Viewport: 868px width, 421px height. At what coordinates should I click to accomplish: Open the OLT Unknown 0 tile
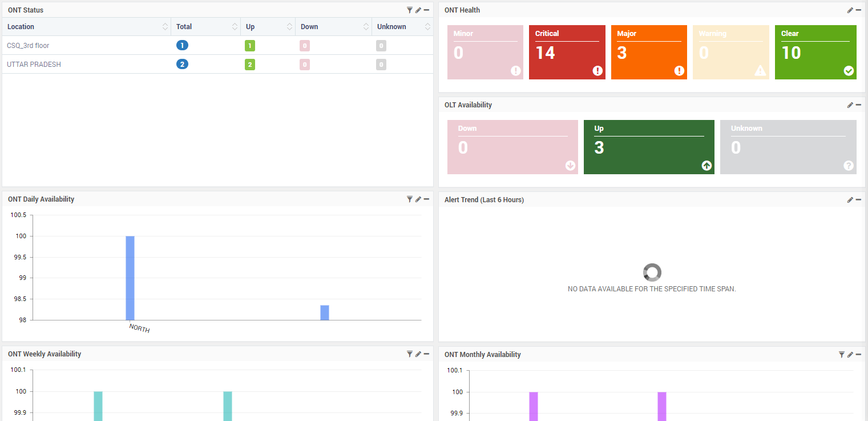point(788,147)
